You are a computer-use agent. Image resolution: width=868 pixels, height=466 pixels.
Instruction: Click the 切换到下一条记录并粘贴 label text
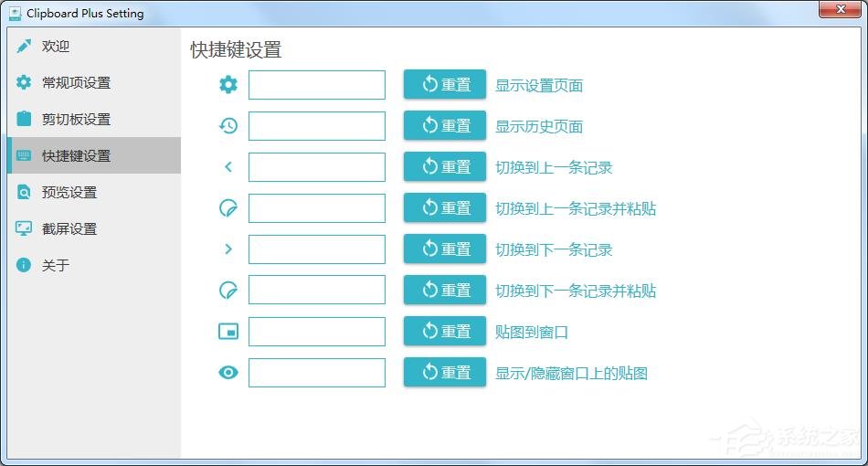[x=576, y=291]
